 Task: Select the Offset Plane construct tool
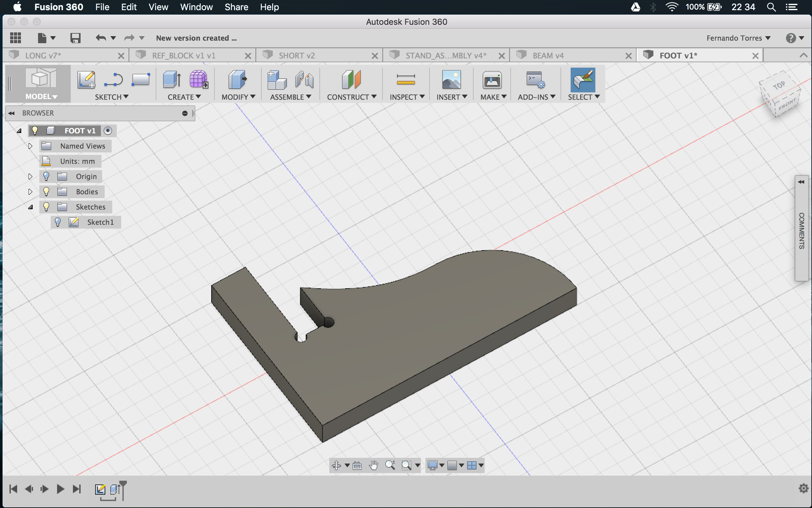point(351,80)
